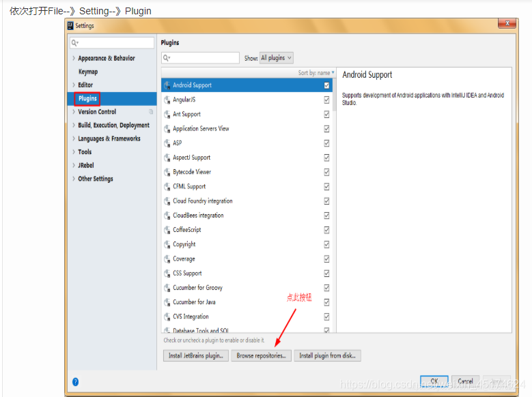The height and width of the screenshot is (397, 532).
Task: Expand the Editor settings node
Action: [74, 85]
